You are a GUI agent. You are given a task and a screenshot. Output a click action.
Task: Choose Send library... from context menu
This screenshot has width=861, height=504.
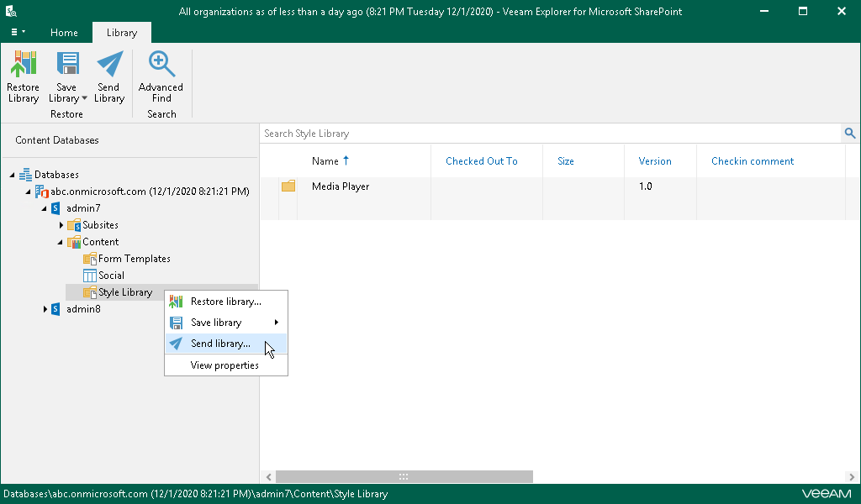click(x=225, y=344)
